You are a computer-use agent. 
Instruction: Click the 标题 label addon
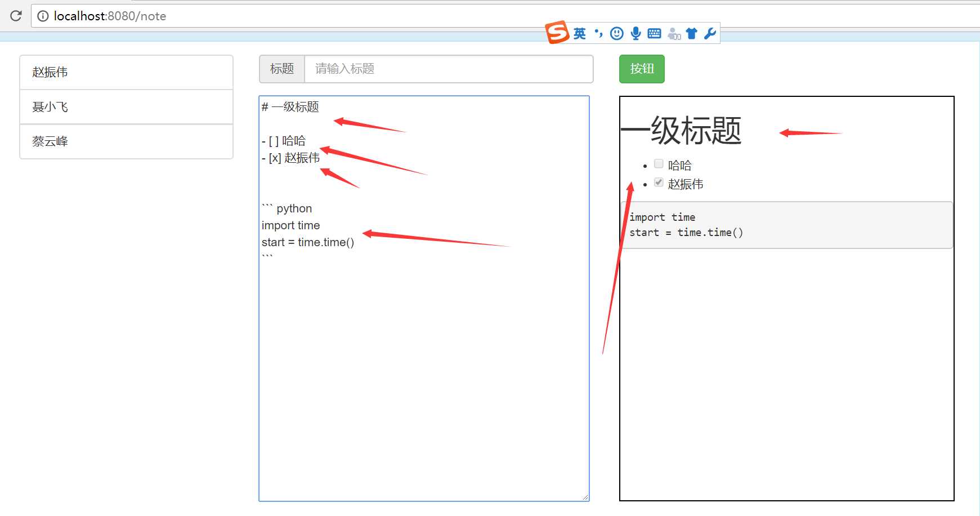coord(282,69)
